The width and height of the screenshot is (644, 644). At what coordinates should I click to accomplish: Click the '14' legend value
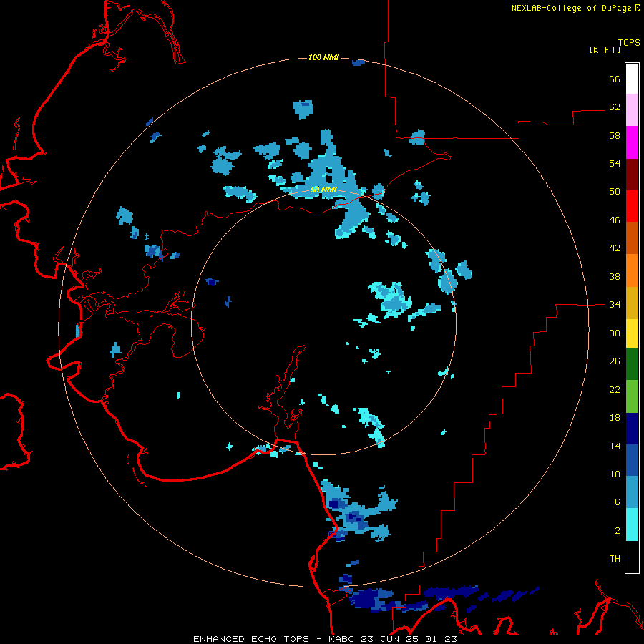[x=615, y=446]
